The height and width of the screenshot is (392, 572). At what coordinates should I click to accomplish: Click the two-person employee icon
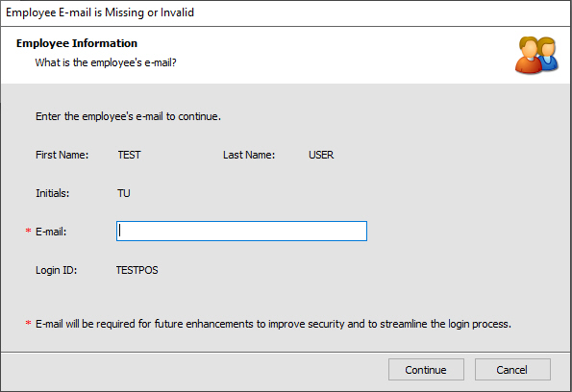click(536, 55)
